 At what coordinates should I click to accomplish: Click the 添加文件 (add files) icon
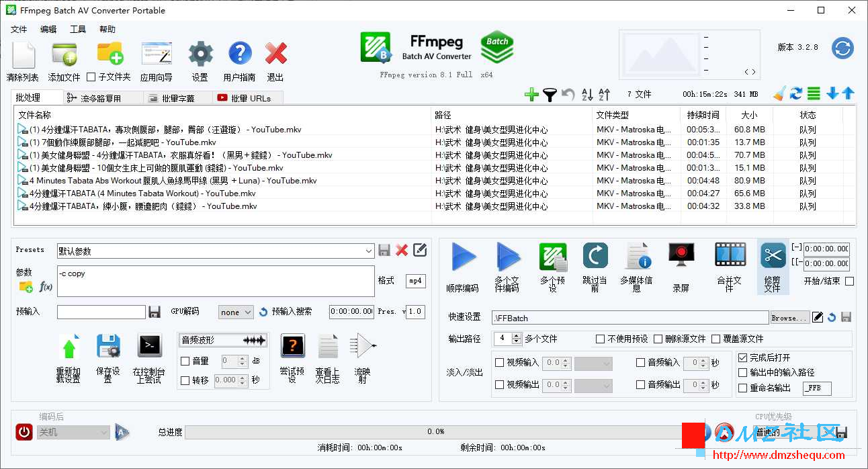point(64,54)
